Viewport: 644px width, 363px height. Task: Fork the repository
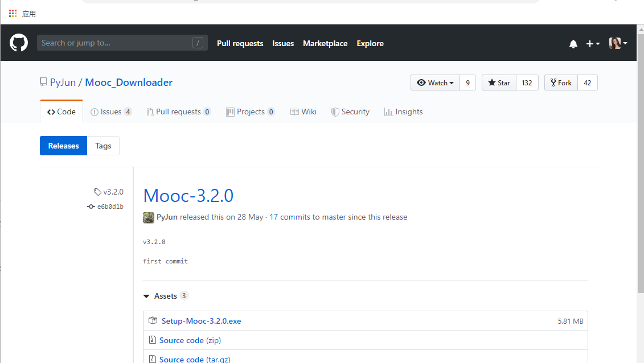pyautogui.click(x=561, y=82)
